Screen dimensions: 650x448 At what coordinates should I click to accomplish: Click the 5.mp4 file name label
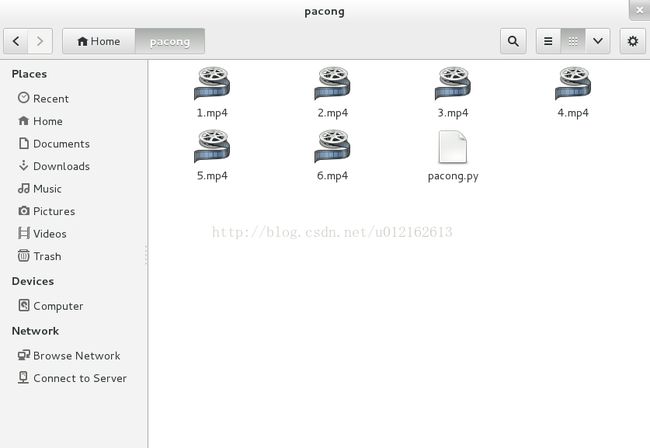212,176
